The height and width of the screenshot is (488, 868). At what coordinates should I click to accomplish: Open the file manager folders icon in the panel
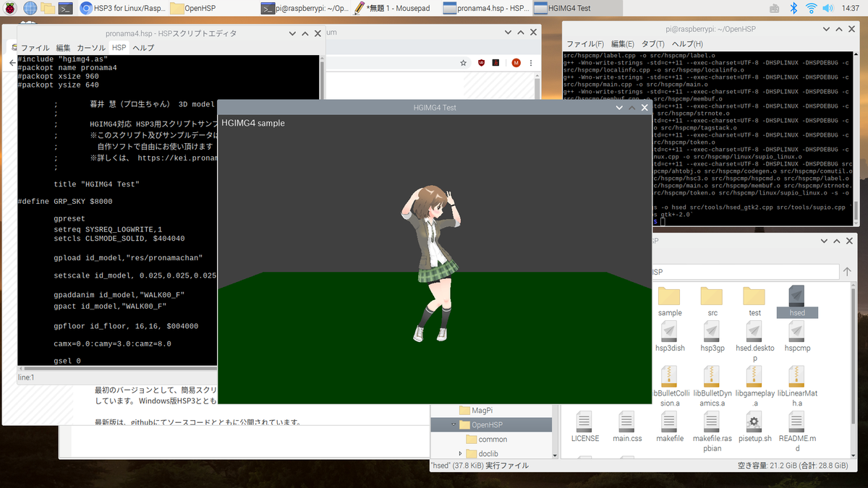click(x=48, y=9)
